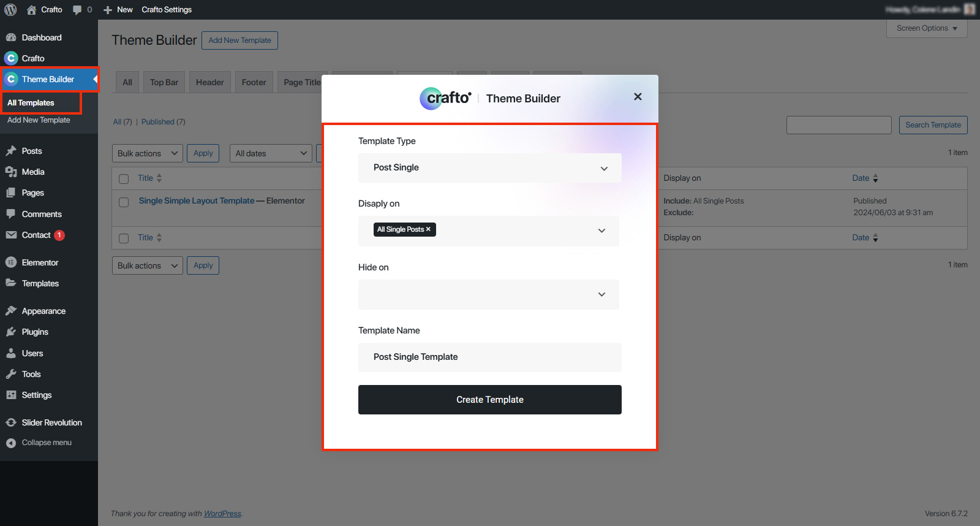Expand the Display on dropdown
This screenshot has height=526, width=980.
489,231
